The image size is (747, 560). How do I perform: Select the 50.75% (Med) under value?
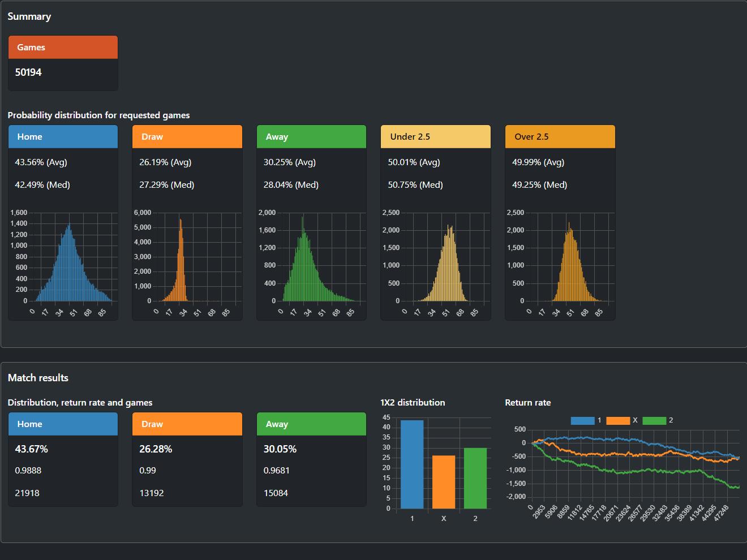(415, 185)
